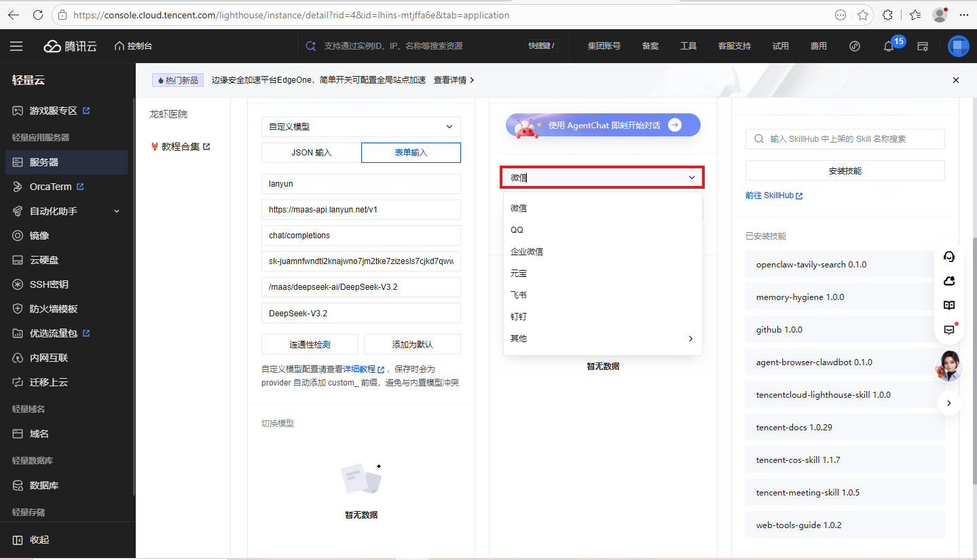This screenshot has height=560, width=977.
Task: Click the circular icon beside 费用
Action: (855, 46)
